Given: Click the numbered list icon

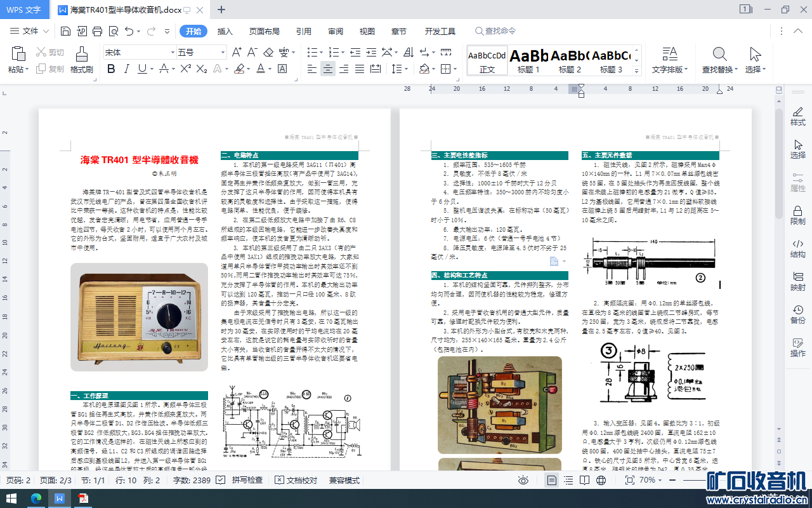Looking at the screenshot, I should point(334,52).
